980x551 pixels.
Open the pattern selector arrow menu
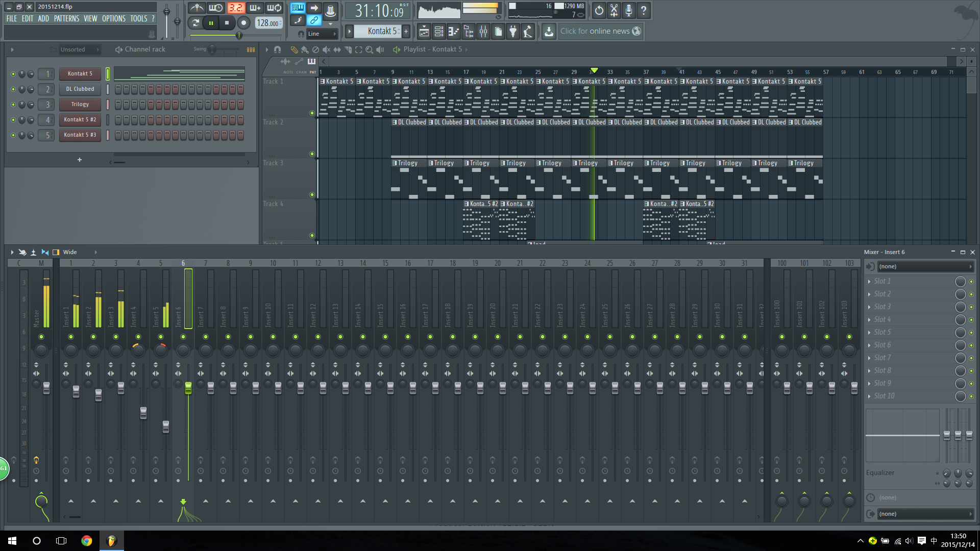[350, 32]
